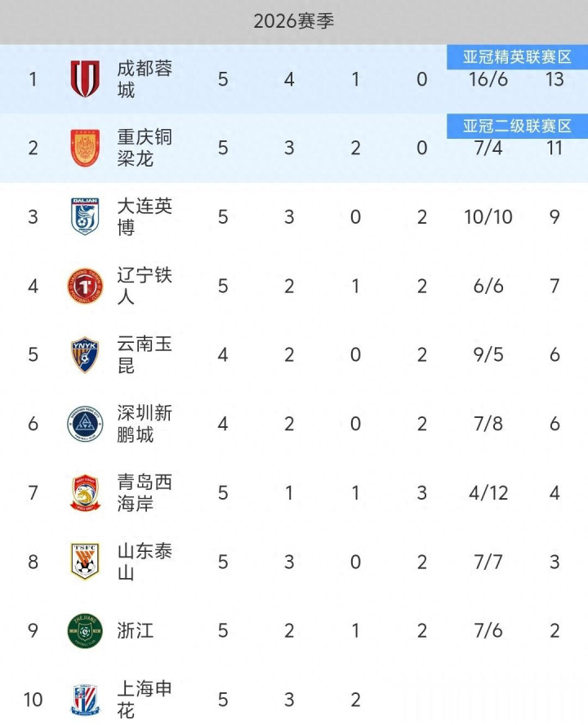588x725 pixels.
Task: Tap the Chongqing Tonglianglong team crest
Action: point(85,148)
